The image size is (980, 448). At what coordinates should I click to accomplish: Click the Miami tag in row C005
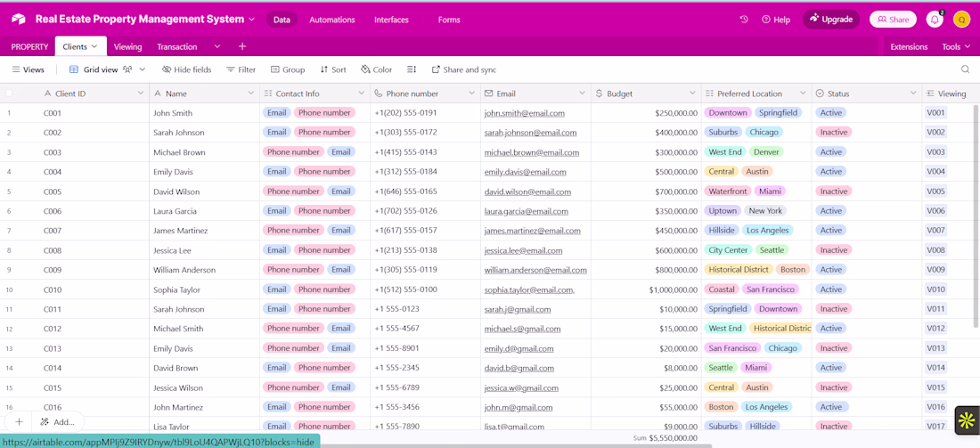click(770, 191)
